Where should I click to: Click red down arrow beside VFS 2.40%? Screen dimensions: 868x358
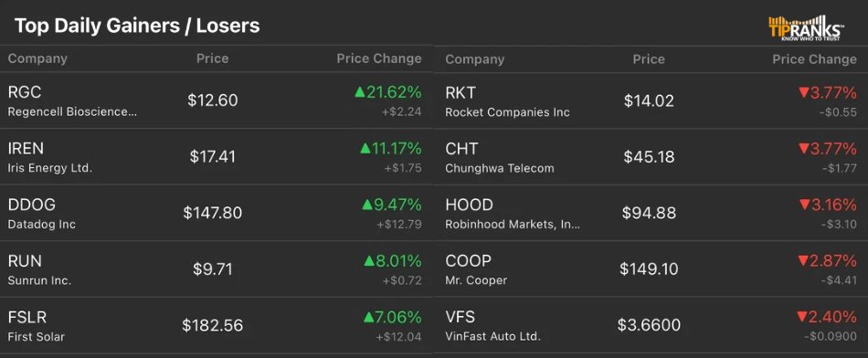[x=802, y=317]
